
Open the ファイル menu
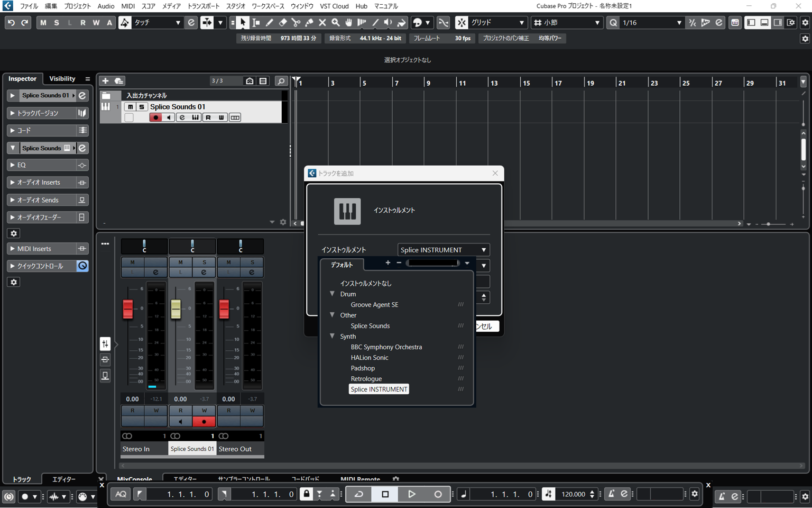(x=29, y=6)
